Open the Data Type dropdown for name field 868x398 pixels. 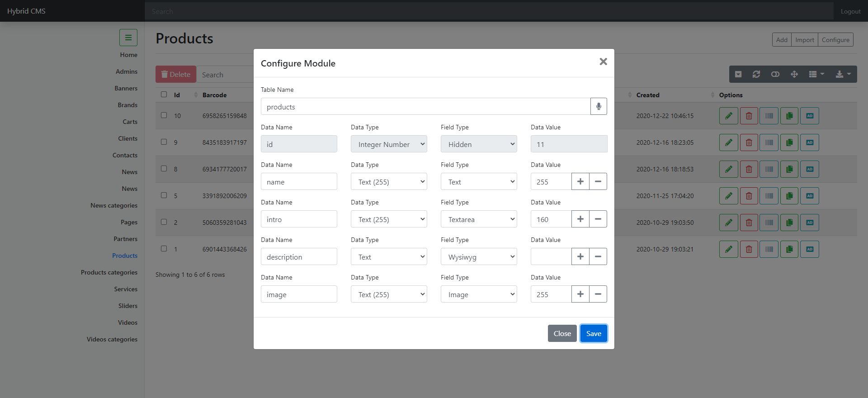[x=389, y=182]
